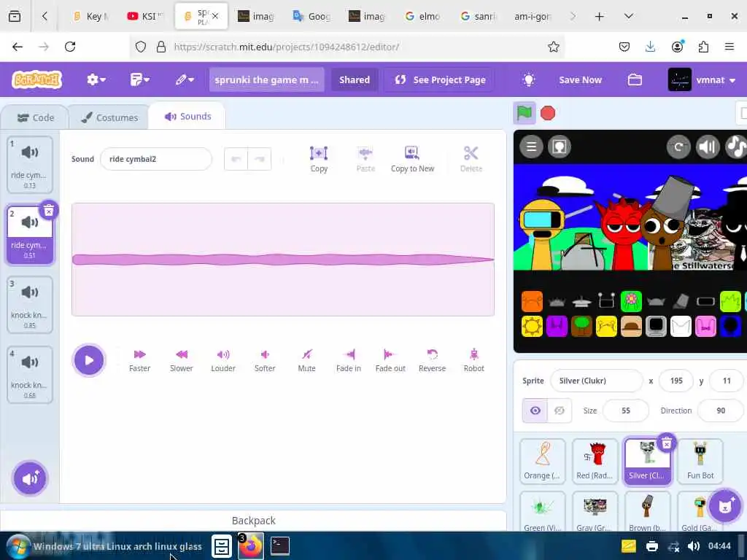Open the Scratch logo home link
Viewport: 747px width, 560px height.
pyautogui.click(x=37, y=79)
